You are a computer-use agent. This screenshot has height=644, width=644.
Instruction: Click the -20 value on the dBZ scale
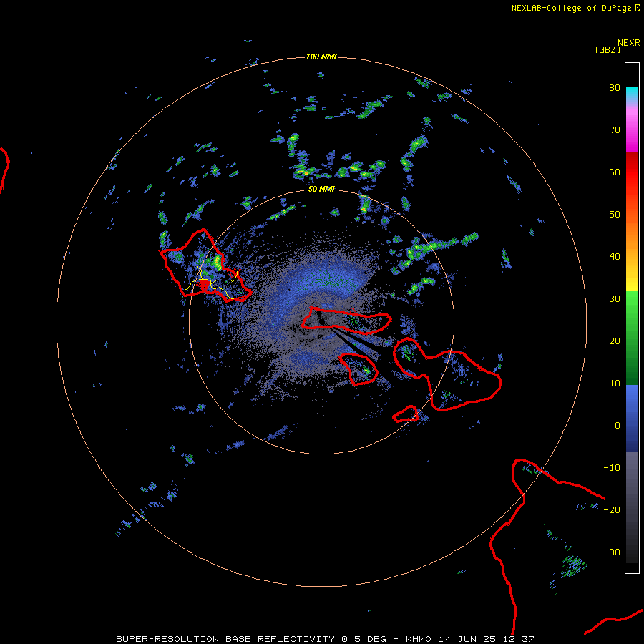pos(612,510)
